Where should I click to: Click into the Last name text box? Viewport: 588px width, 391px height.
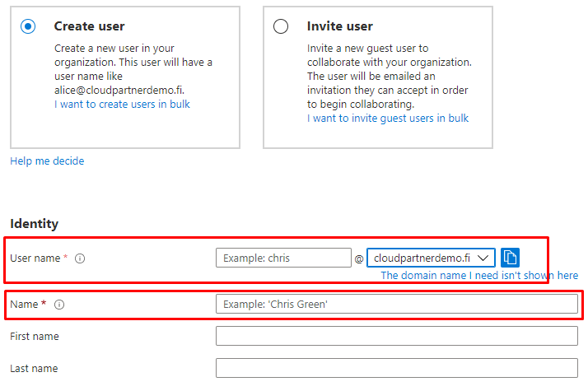click(x=396, y=368)
